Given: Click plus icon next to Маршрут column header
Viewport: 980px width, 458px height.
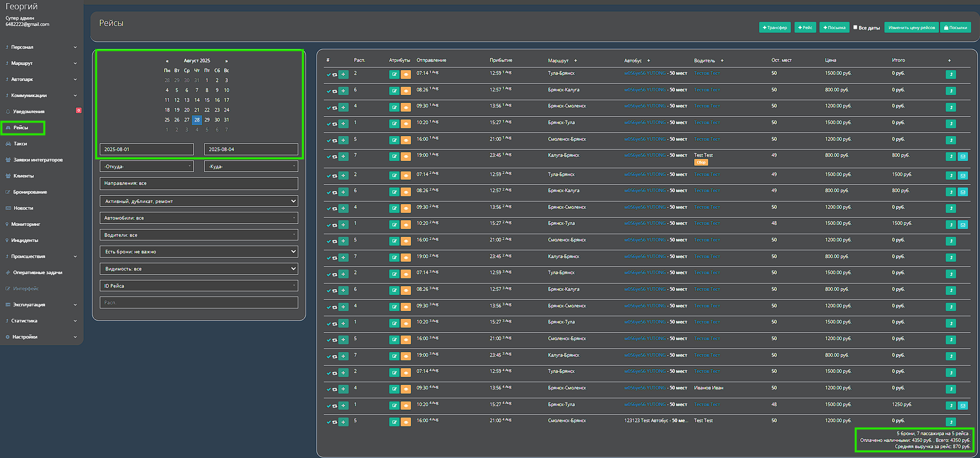Looking at the screenshot, I should point(575,61).
